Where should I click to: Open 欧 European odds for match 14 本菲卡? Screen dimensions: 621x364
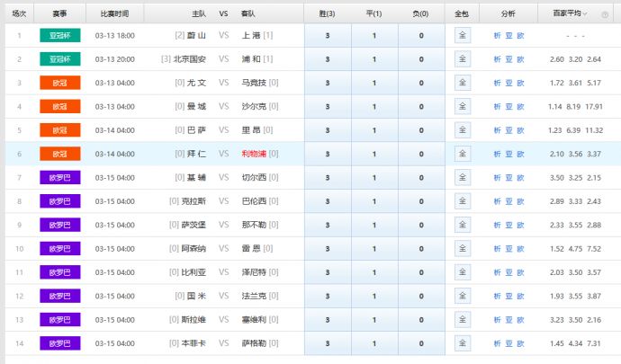pyautogui.click(x=520, y=343)
